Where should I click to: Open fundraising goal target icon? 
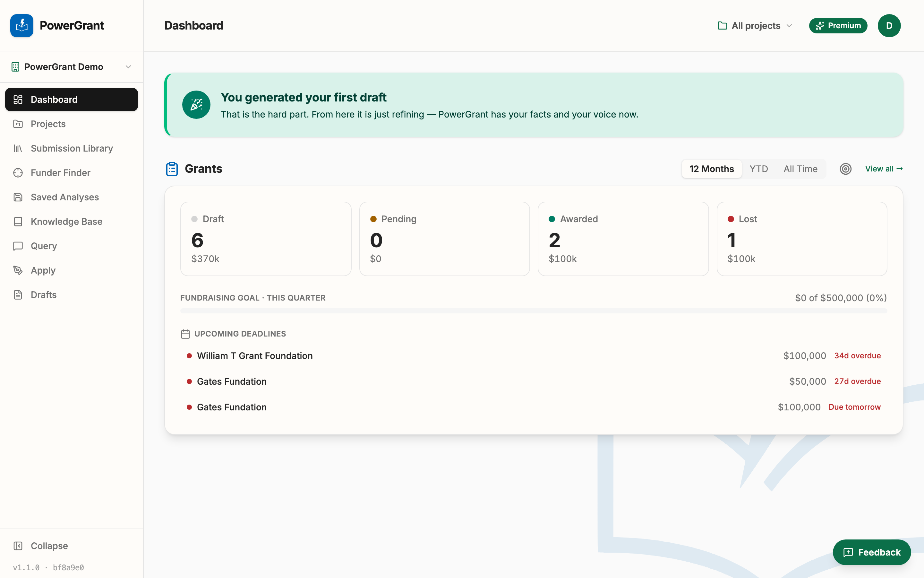point(845,169)
